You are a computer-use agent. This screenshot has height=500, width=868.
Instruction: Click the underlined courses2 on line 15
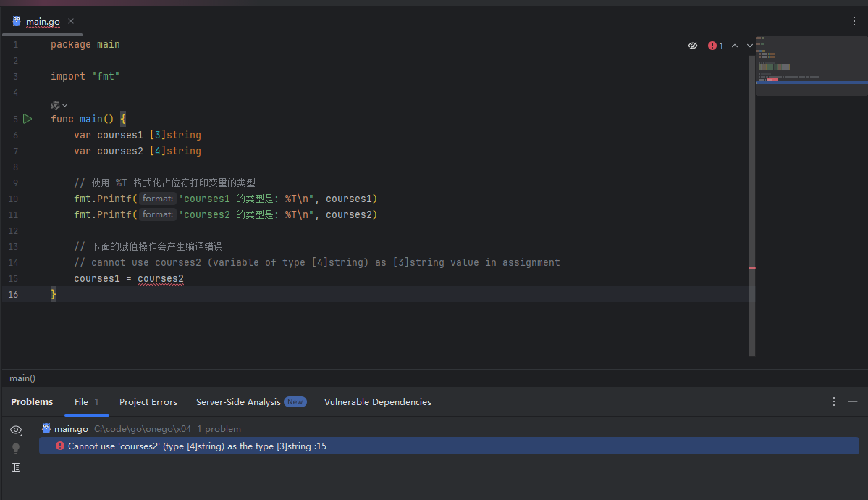(161, 279)
